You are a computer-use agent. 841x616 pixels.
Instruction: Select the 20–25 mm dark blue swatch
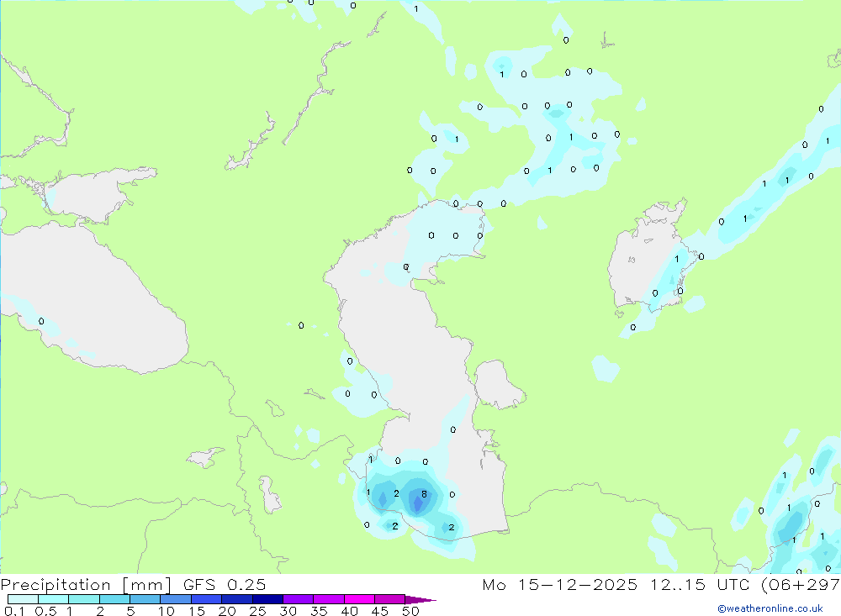237,599
